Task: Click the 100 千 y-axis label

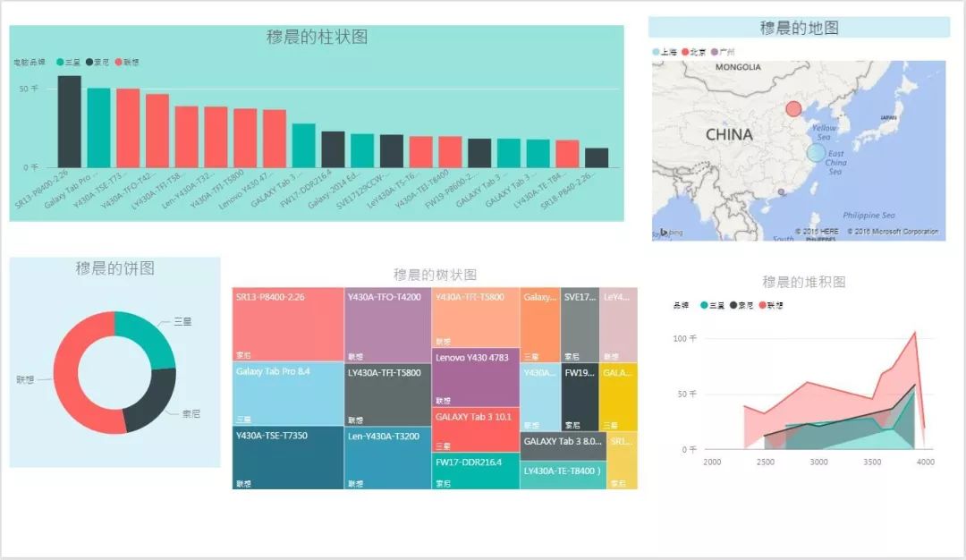Action: 685,338
